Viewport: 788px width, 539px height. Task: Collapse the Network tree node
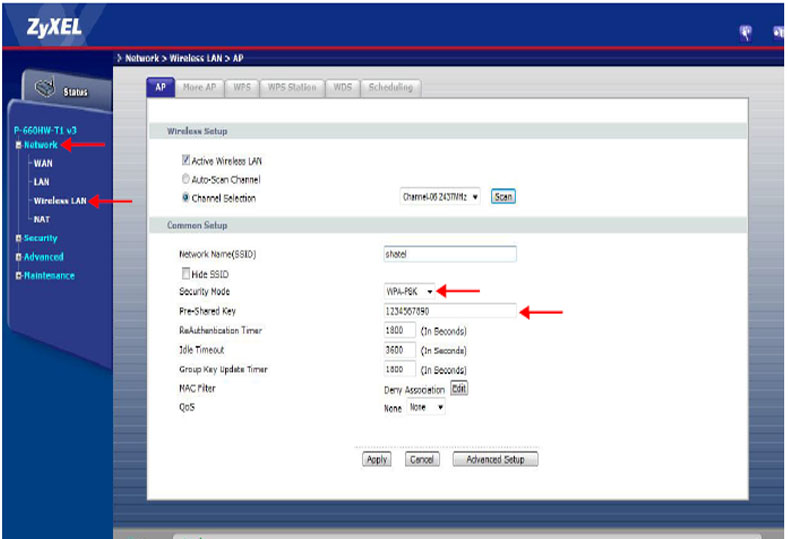(19, 145)
